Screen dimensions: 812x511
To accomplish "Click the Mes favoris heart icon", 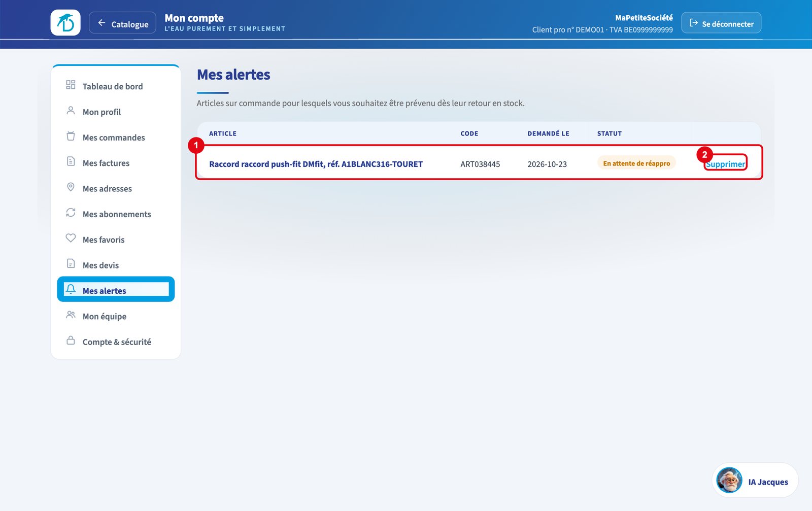I will coord(71,238).
